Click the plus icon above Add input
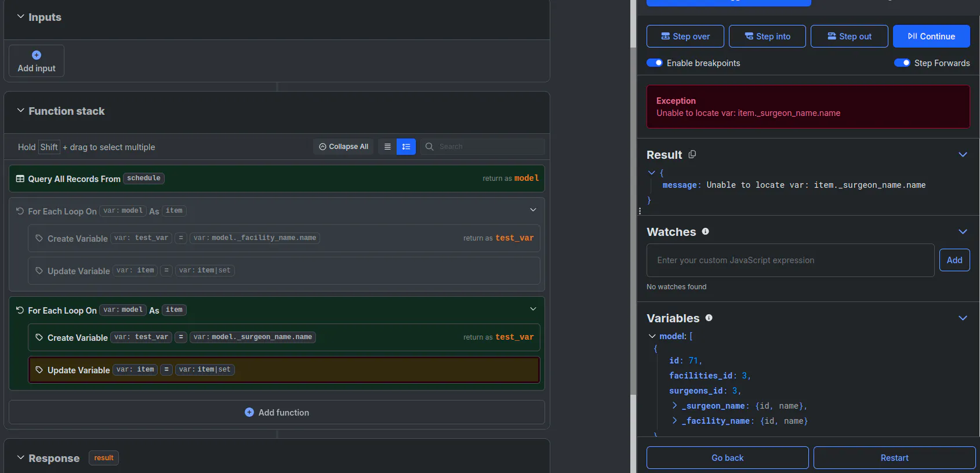The width and height of the screenshot is (980, 473). pos(37,55)
